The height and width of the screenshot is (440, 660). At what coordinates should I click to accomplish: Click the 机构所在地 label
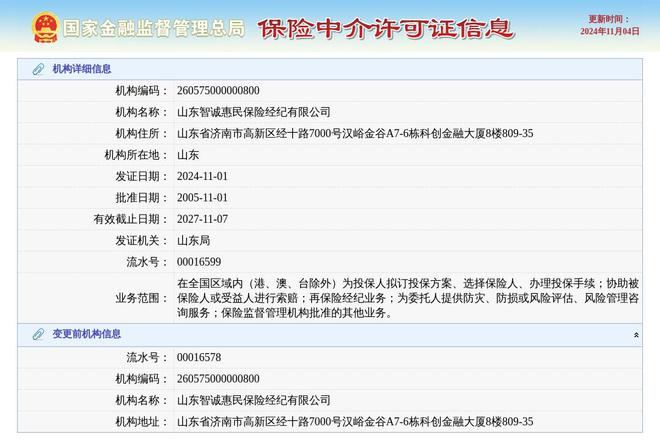coord(136,155)
